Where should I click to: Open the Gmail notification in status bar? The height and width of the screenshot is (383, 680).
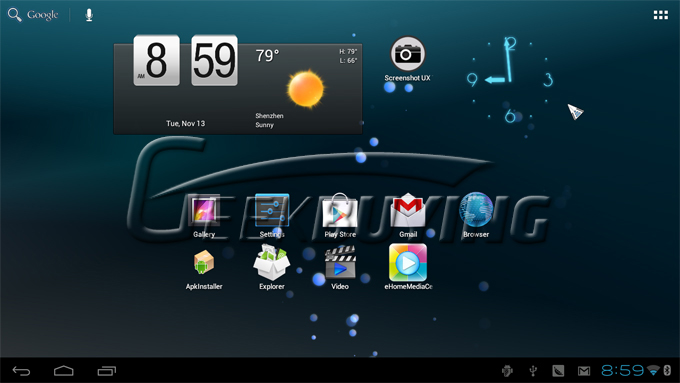(x=584, y=371)
